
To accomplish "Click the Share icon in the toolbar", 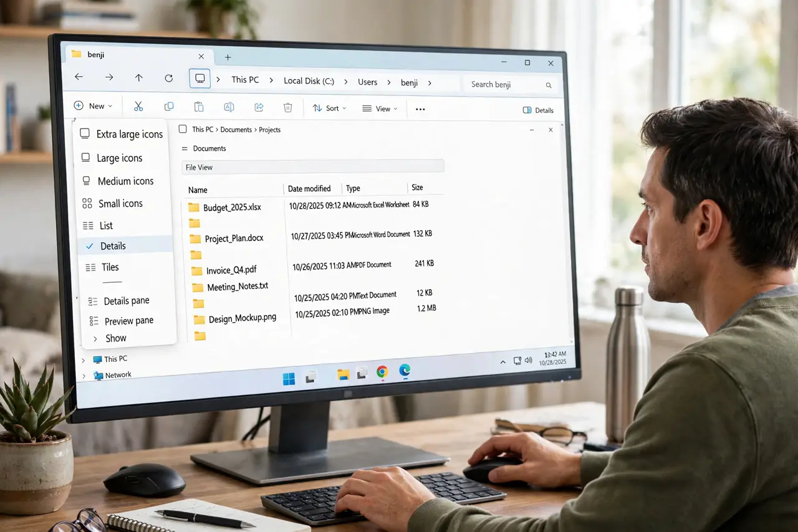I will [x=259, y=107].
